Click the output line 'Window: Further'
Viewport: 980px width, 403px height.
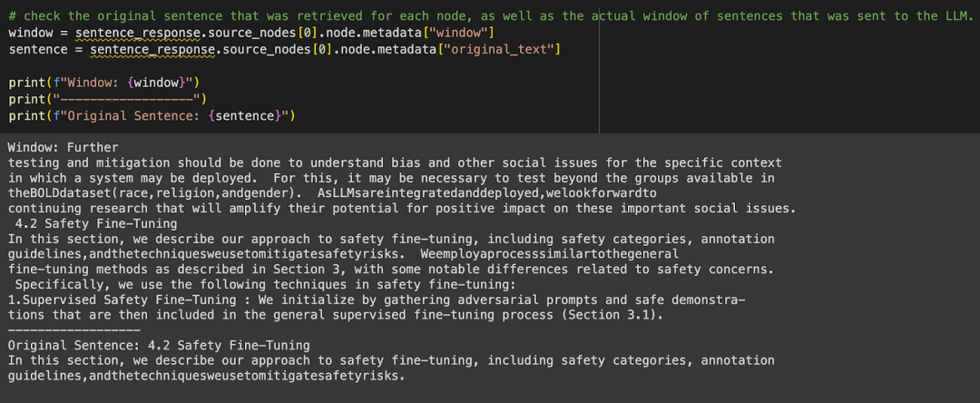pyautogui.click(x=64, y=148)
